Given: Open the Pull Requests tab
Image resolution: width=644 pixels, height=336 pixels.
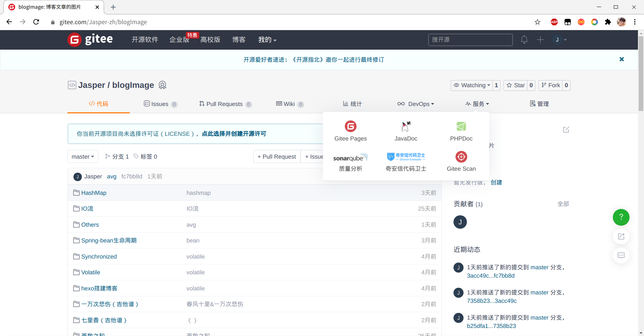Looking at the screenshot, I should coord(225,104).
